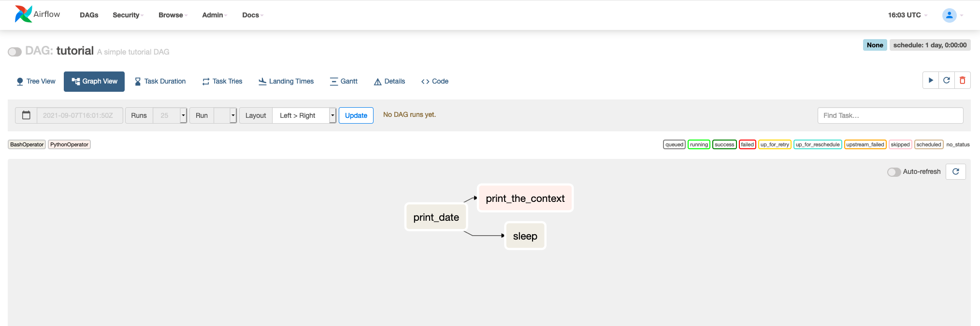This screenshot has height=326, width=980.
Task: Trigger DAG with the play icon
Action: pos(931,80)
